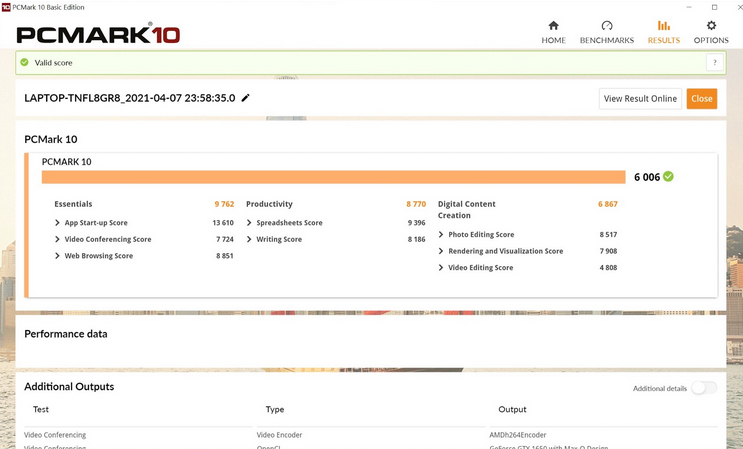Click View Result Online button

[640, 99]
